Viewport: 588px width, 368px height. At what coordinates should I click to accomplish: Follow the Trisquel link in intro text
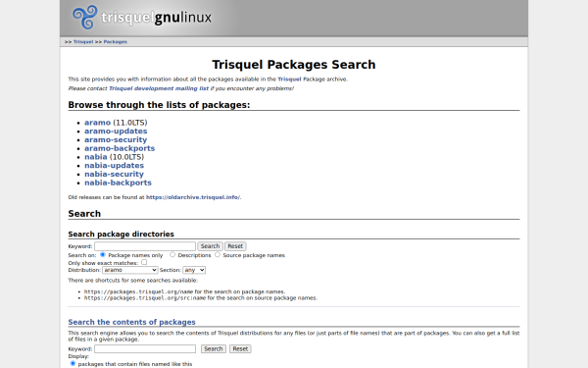289,79
